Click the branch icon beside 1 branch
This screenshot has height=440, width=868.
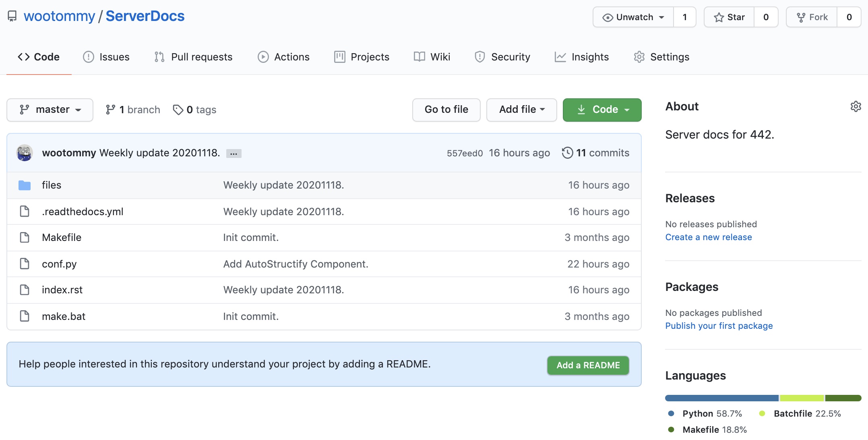click(x=110, y=110)
